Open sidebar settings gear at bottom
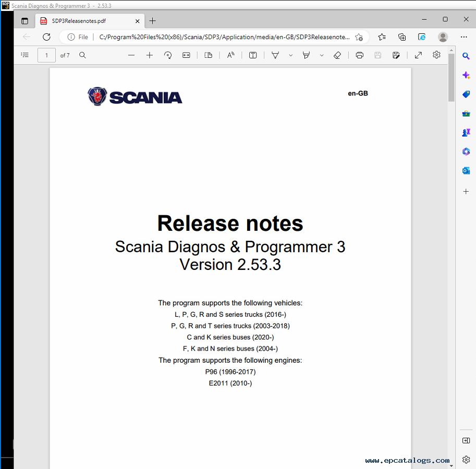 466,460
